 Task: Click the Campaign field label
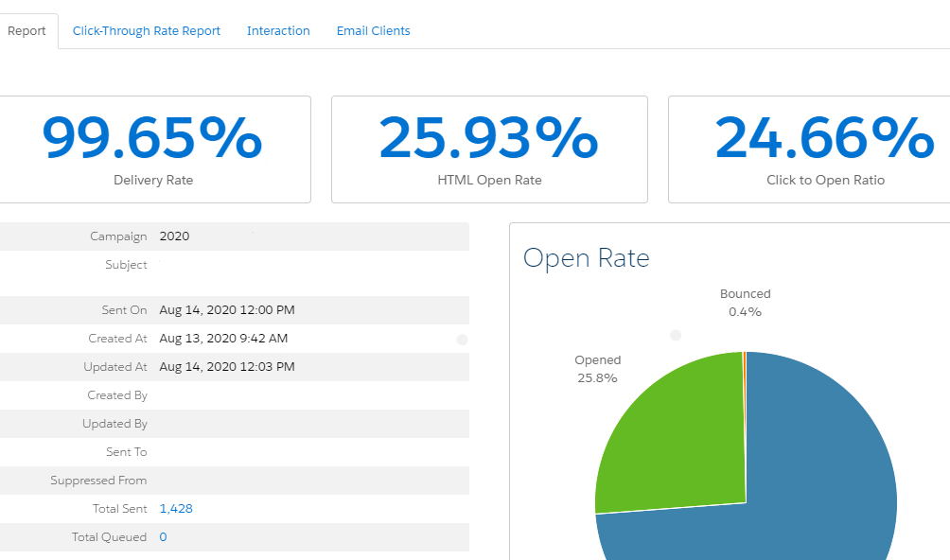click(x=118, y=236)
